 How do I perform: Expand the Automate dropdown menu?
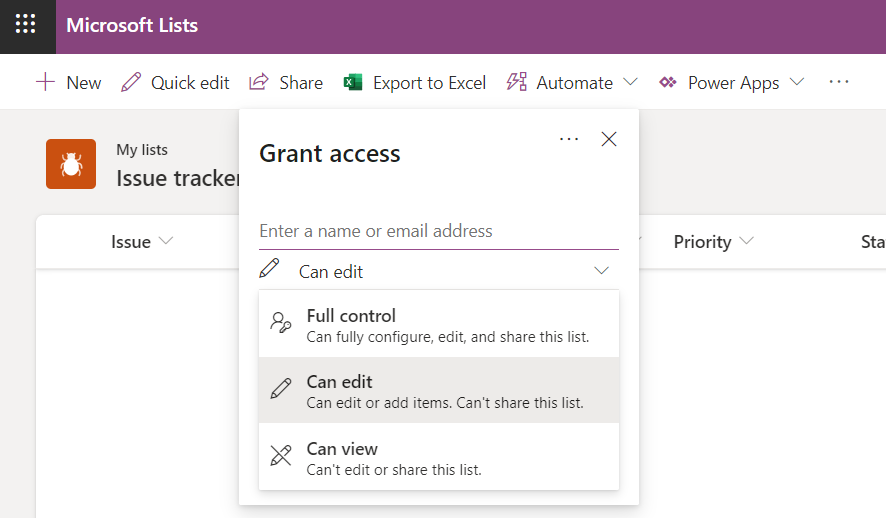tap(630, 82)
